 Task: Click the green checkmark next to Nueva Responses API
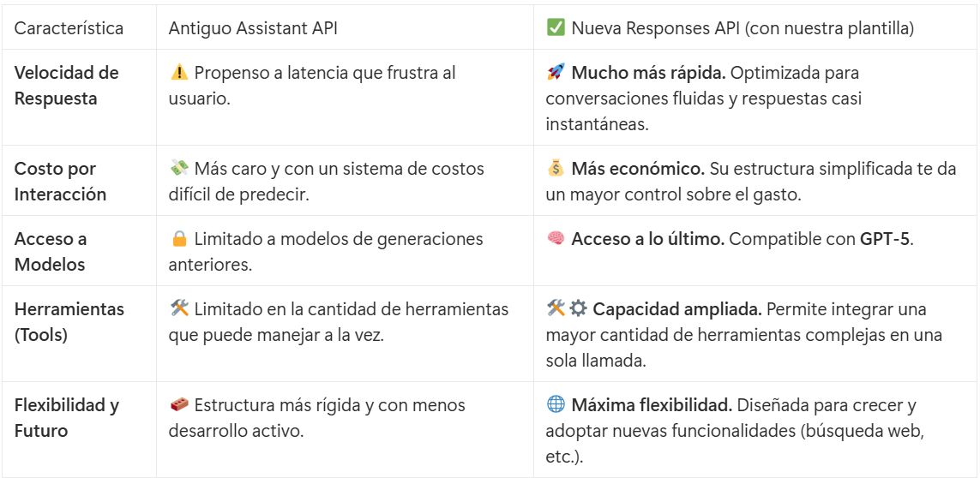[556, 28]
